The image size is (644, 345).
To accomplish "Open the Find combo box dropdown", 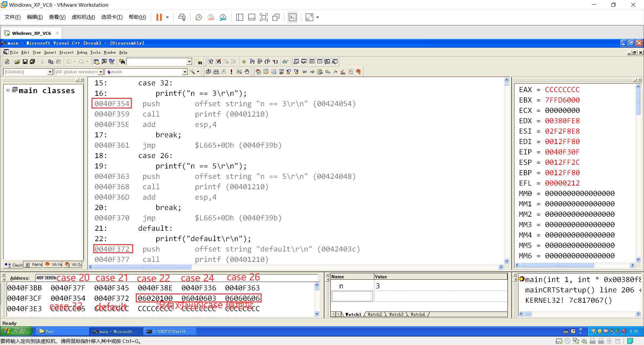I will click(189, 62).
